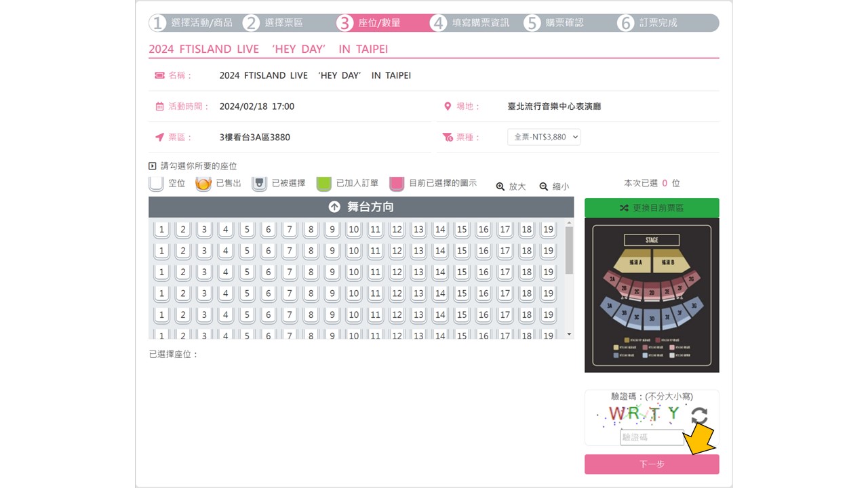Select seat 12 in the fifth row

[x=397, y=315]
